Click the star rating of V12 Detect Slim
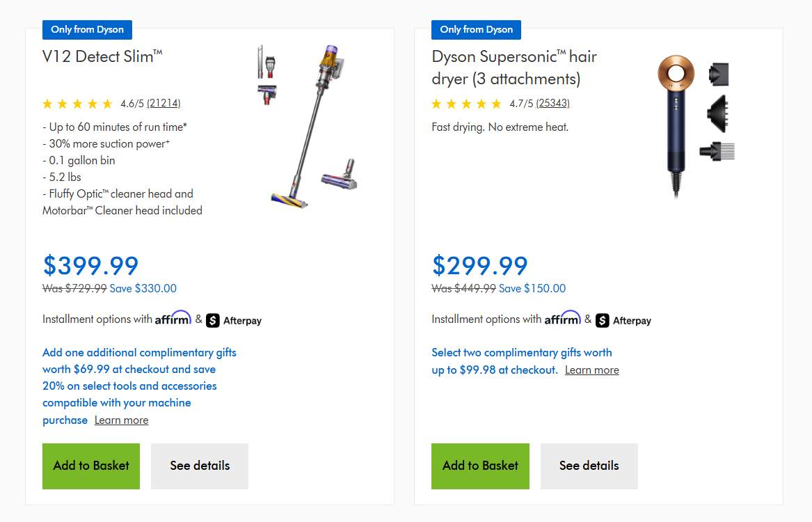Viewport: 812px width, 522px height. pos(77,104)
